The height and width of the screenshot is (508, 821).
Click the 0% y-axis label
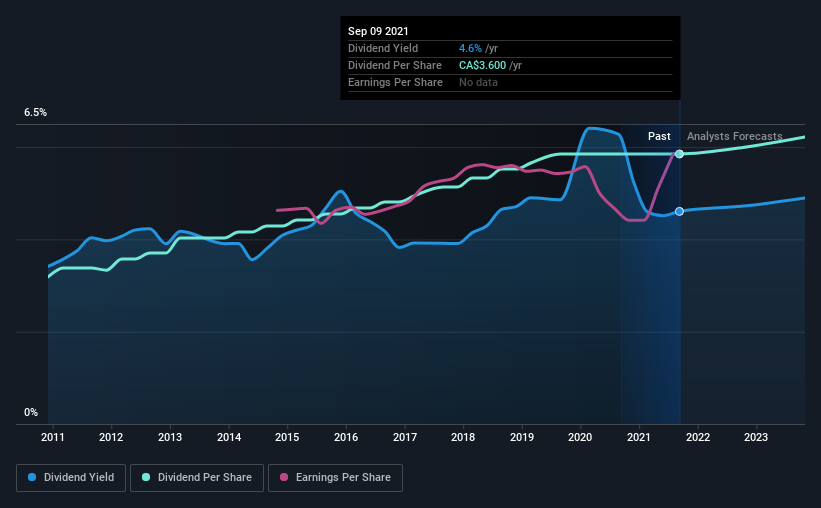pos(31,413)
